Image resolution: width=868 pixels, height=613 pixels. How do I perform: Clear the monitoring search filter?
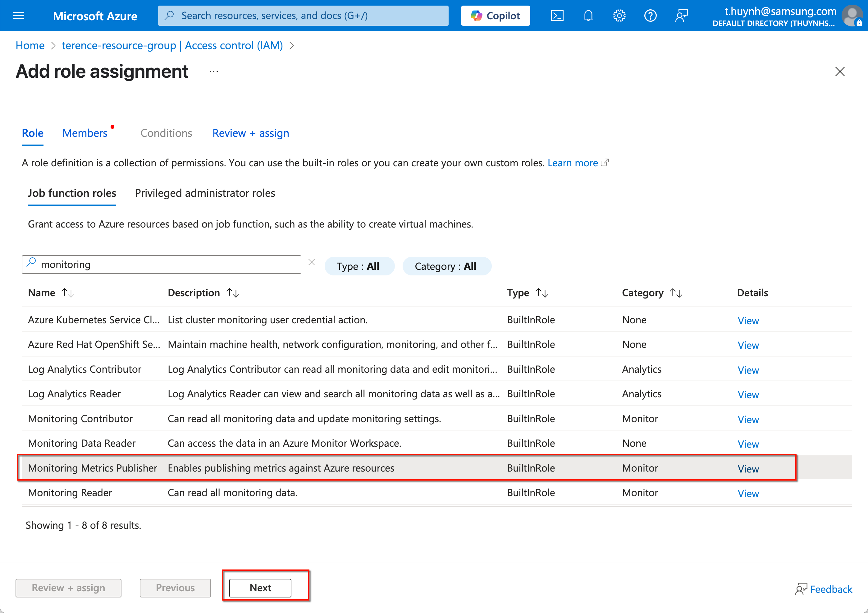tap(312, 262)
